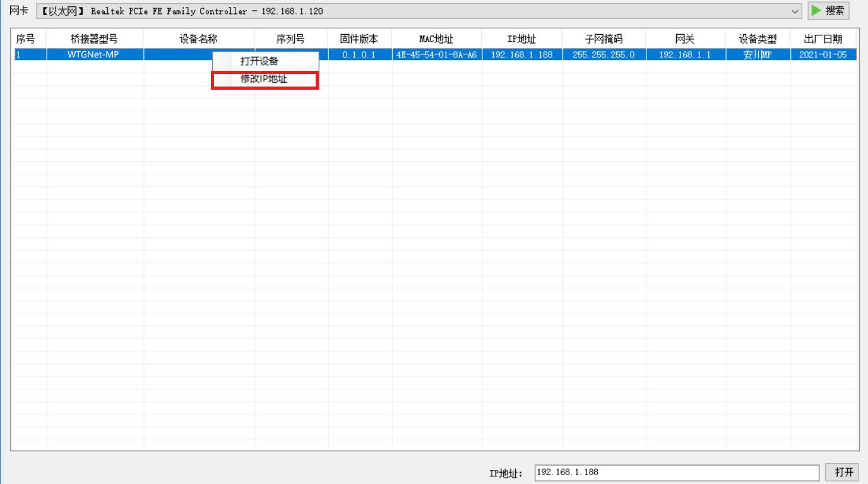Click the 打开 button beside IP field
Screen dimensions: 868x484
[x=842, y=472]
